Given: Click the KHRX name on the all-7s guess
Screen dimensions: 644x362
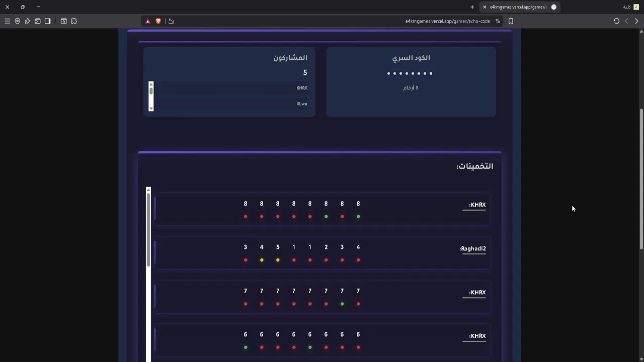Looking at the screenshot, I should [x=477, y=292].
